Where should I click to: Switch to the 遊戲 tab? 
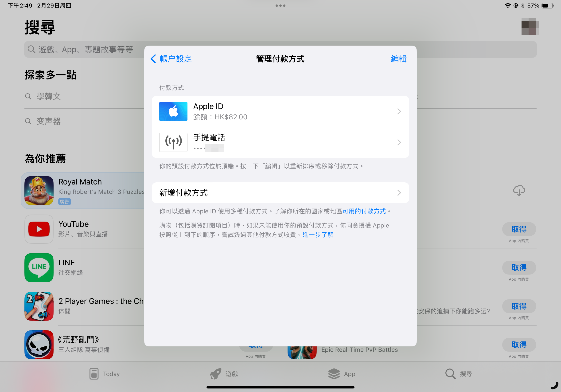click(224, 374)
